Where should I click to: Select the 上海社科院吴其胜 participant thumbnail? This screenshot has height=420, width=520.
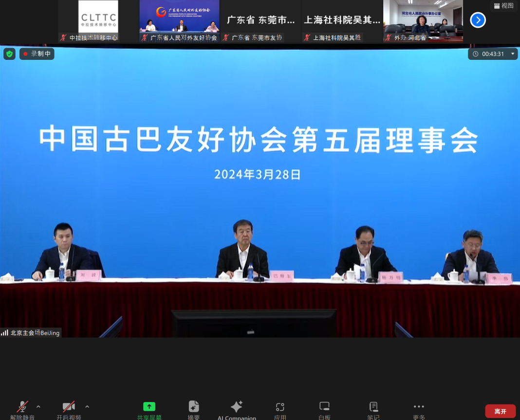click(x=342, y=20)
